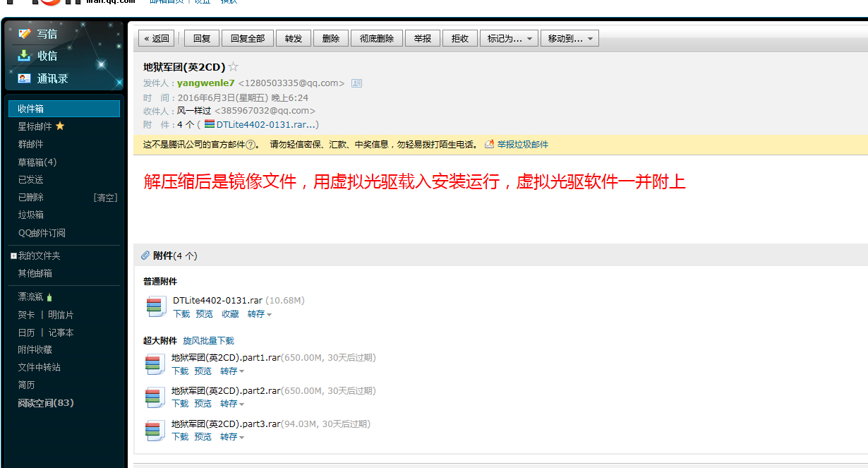Click the 删除 button
Image resolution: width=868 pixels, height=468 pixels.
click(x=331, y=39)
